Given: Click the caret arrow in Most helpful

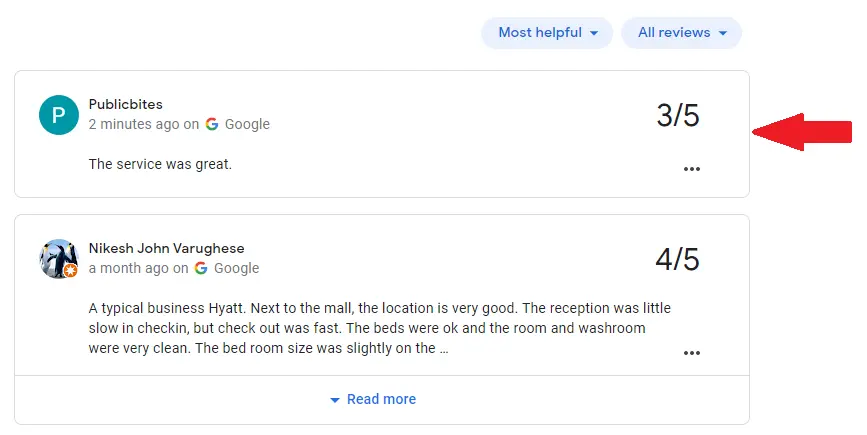Looking at the screenshot, I should pos(594,33).
